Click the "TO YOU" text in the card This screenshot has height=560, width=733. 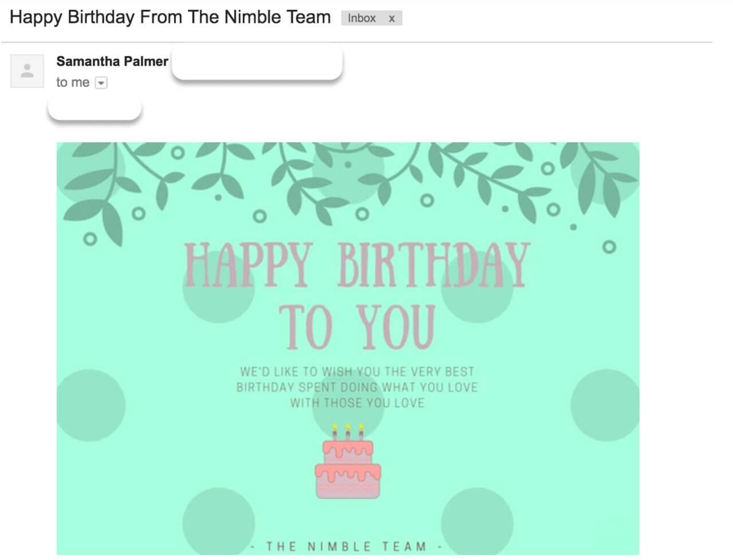coord(357,326)
